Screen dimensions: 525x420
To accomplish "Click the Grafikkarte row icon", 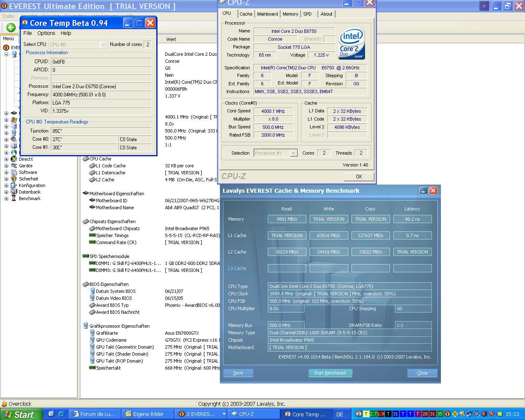I will [x=92, y=333].
